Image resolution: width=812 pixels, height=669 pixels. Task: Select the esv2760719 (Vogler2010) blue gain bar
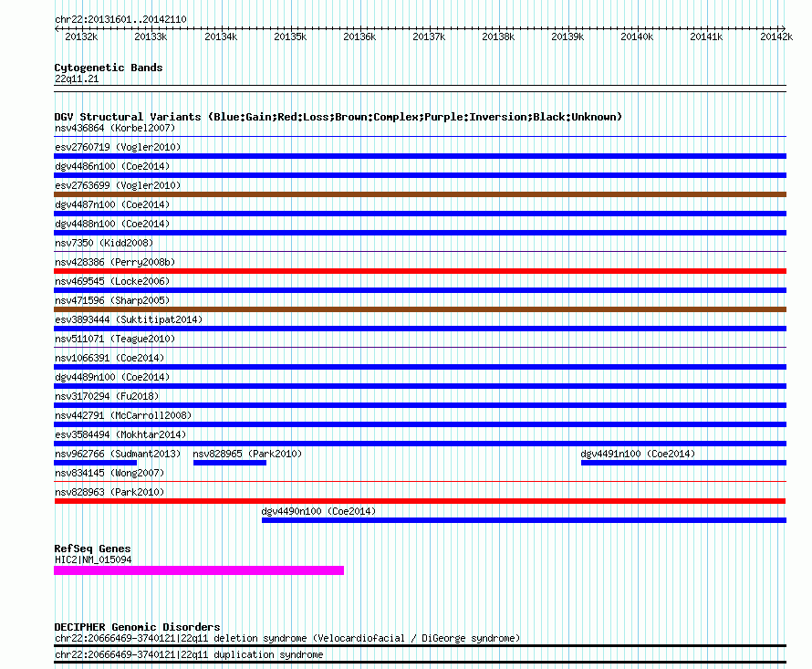tap(420, 156)
